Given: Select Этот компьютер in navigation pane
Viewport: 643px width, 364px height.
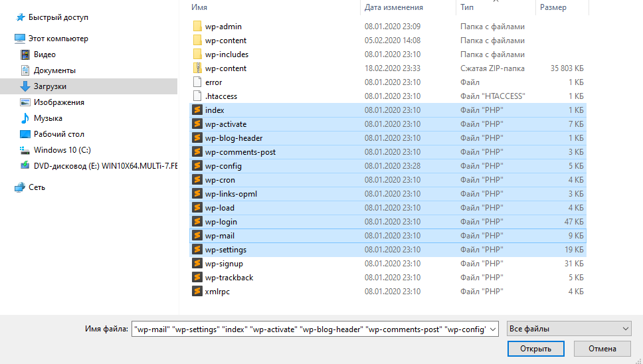Looking at the screenshot, I should point(58,39).
